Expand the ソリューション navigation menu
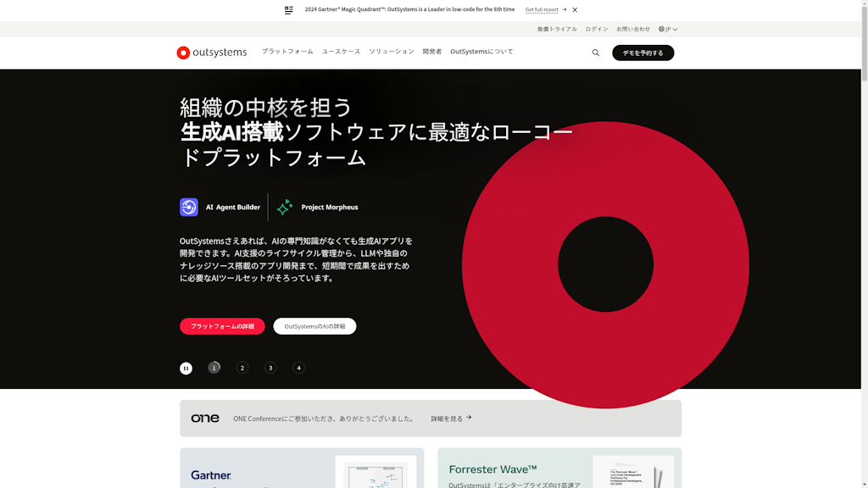Screen dimensions: 868x488 pos(392,52)
